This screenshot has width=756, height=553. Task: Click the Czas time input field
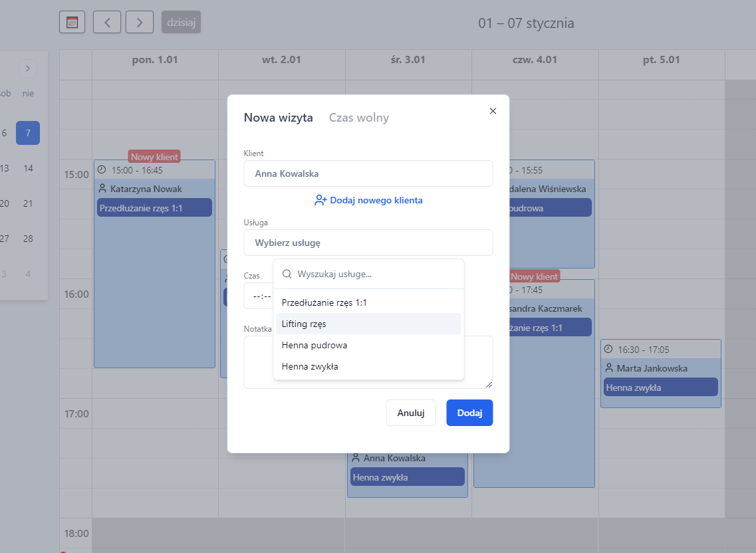tap(259, 296)
